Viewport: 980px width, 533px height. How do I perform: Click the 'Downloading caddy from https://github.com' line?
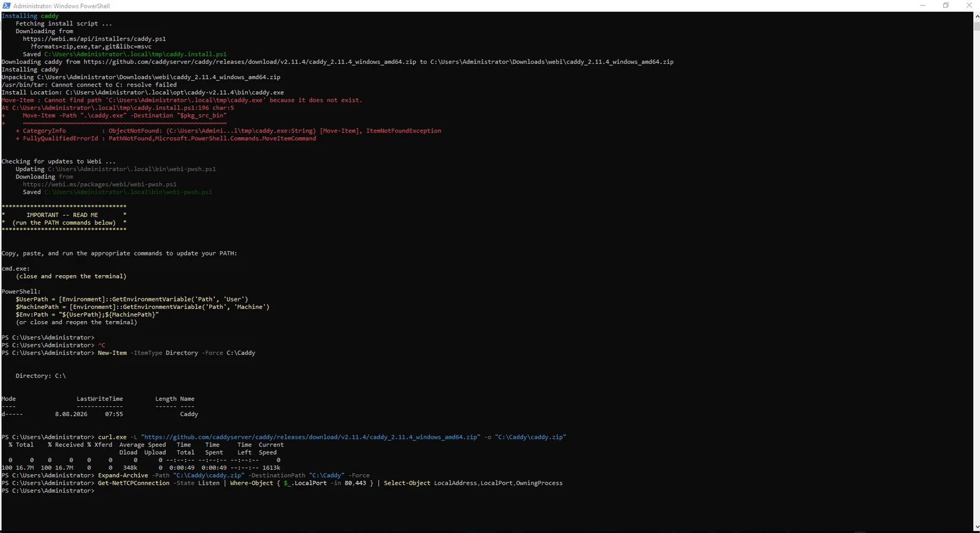point(337,62)
